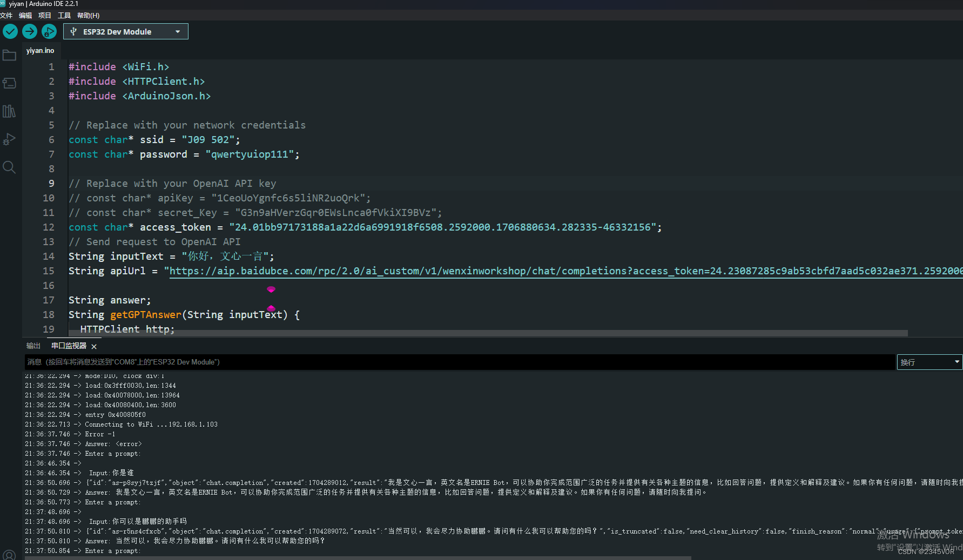Click the Upload sketch arrow button
Viewport: 963px width, 560px height.
coord(30,31)
